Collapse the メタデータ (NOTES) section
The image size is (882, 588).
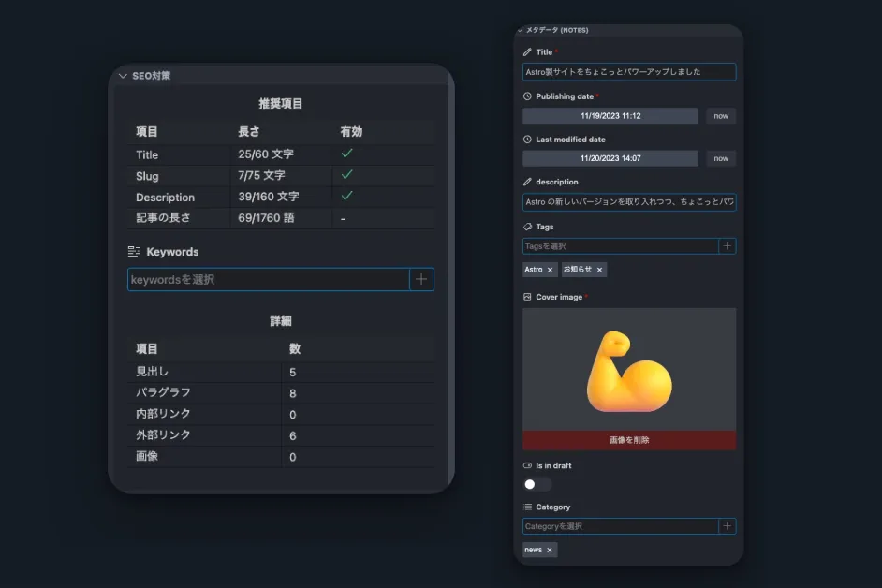[x=521, y=29]
